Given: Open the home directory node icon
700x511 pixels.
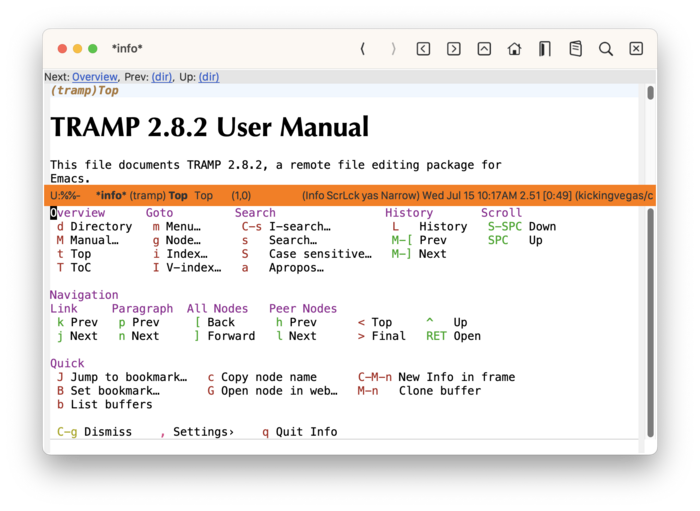Looking at the screenshot, I should (x=514, y=49).
